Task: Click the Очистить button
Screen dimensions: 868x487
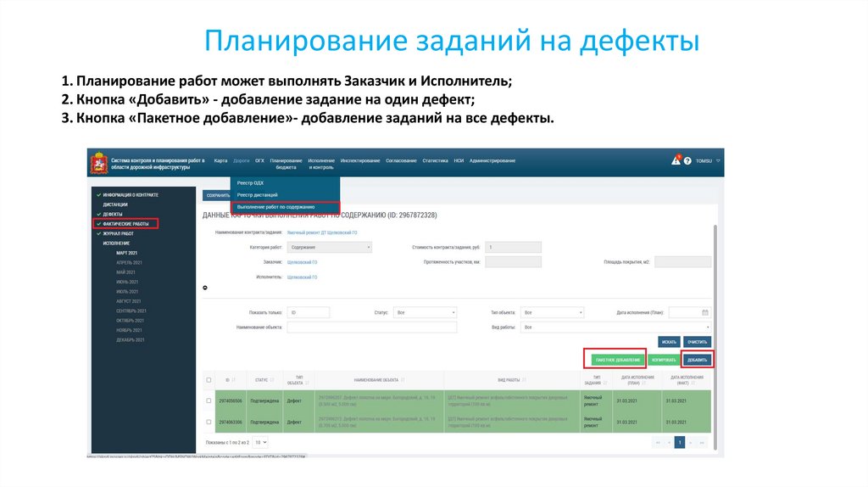Action: [x=697, y=342]
